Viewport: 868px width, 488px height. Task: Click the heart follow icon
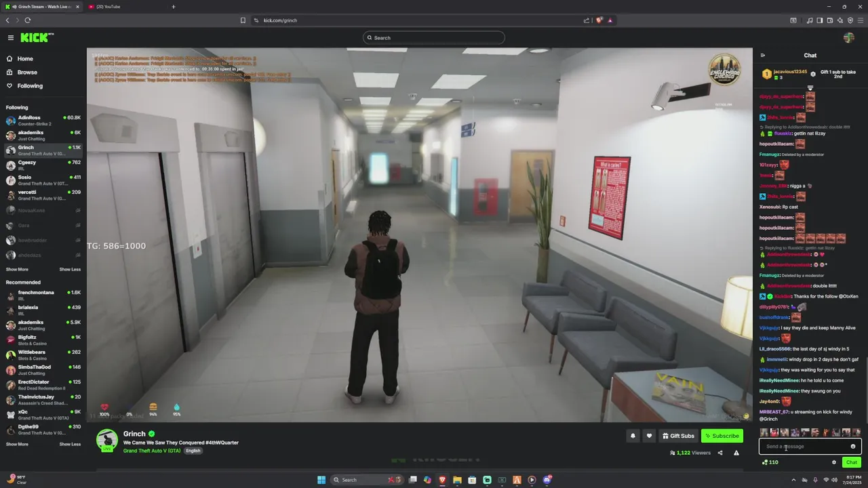[649, 436]
